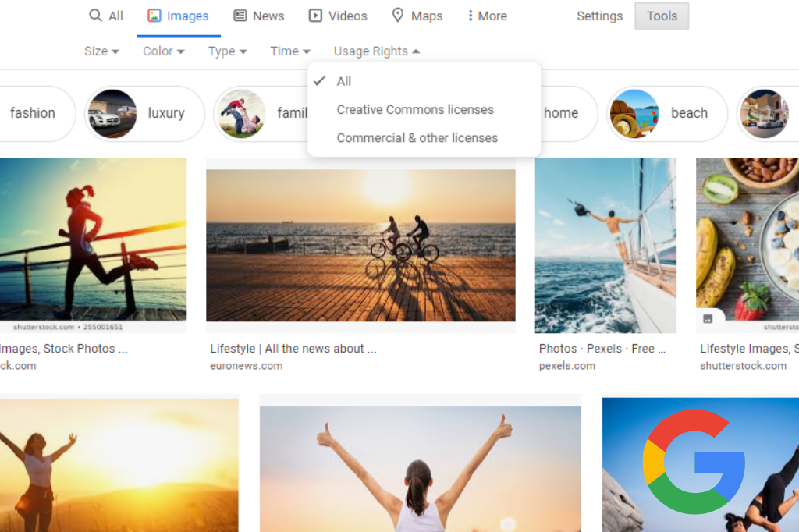Click the camera icon on the shutterstock thumbnail
Viewport: 799px width, 532px height.
coord(708,318)
